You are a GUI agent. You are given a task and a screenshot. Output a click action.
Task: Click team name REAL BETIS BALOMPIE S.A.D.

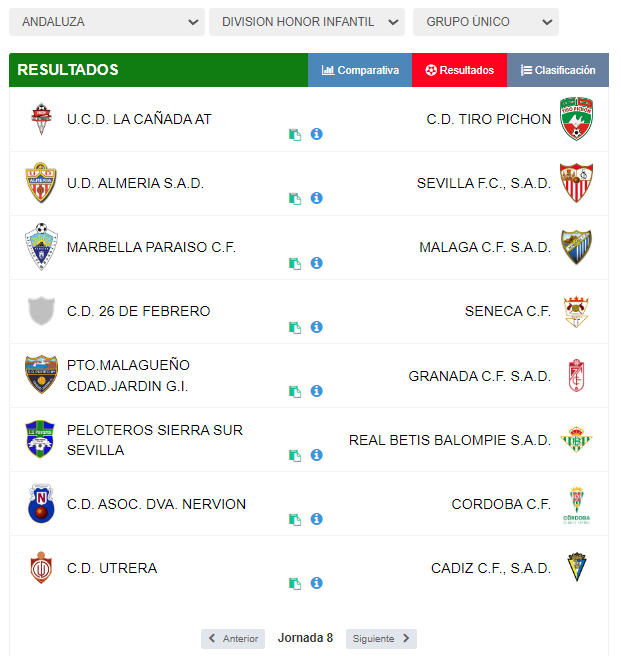coord(450,440)
